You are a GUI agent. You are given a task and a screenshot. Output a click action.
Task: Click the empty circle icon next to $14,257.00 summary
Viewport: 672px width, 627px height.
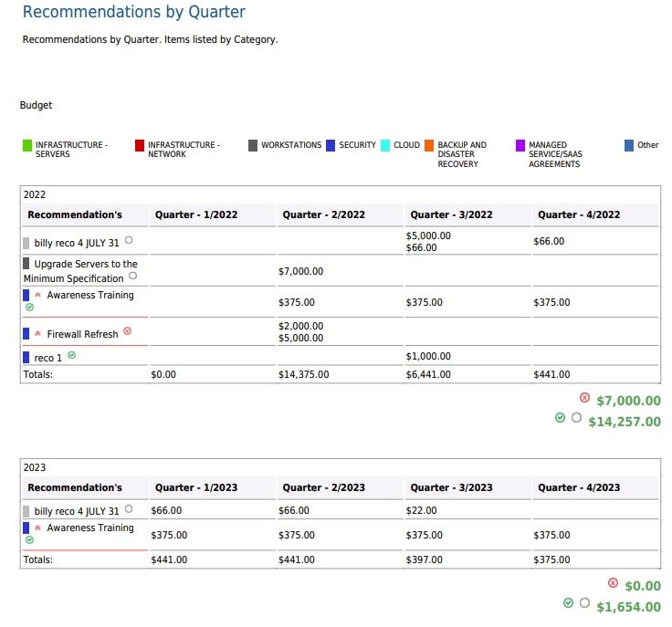pyautogui.click(x=576, y=417)
